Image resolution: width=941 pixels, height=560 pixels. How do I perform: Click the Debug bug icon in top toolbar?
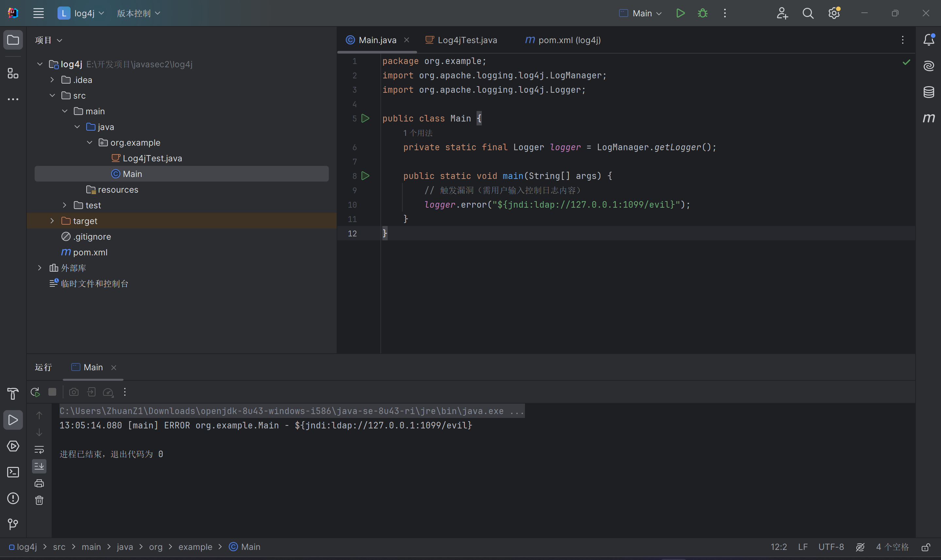702,13
